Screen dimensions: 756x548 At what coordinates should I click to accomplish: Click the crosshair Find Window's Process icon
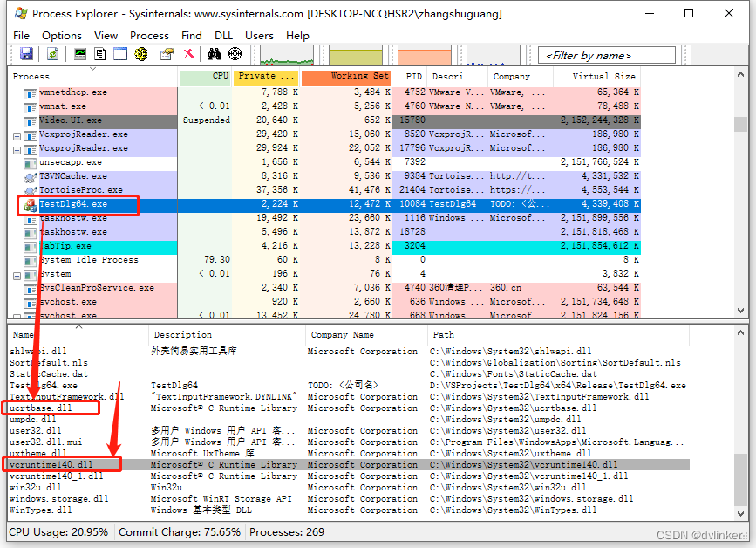point(234,54)
